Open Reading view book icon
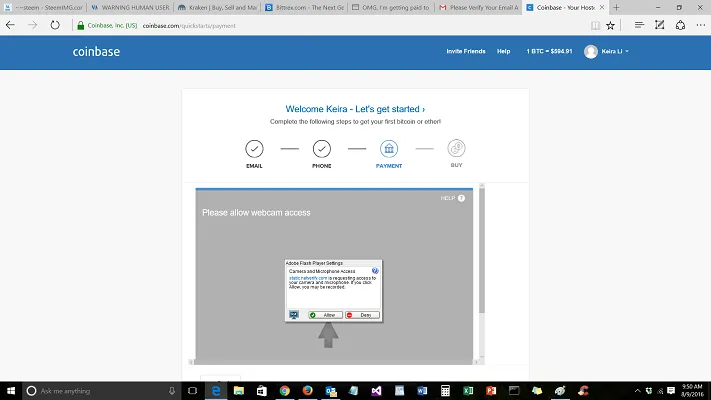The width and height of the screenshot is (711, 400). click(595, 26)
